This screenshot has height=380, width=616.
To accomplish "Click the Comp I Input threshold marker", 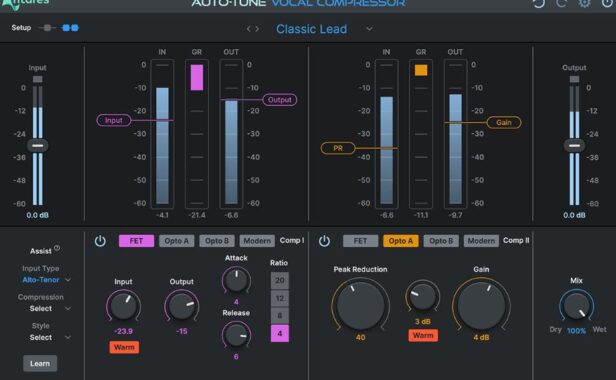I will [x=114, y=120].
